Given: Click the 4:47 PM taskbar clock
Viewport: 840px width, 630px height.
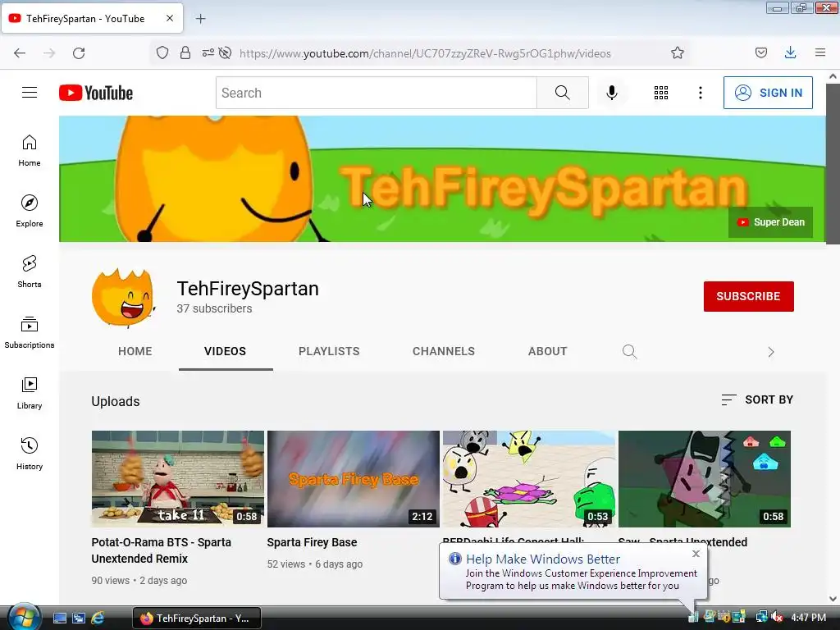Looking at the screenshot, I should [808, 618].
